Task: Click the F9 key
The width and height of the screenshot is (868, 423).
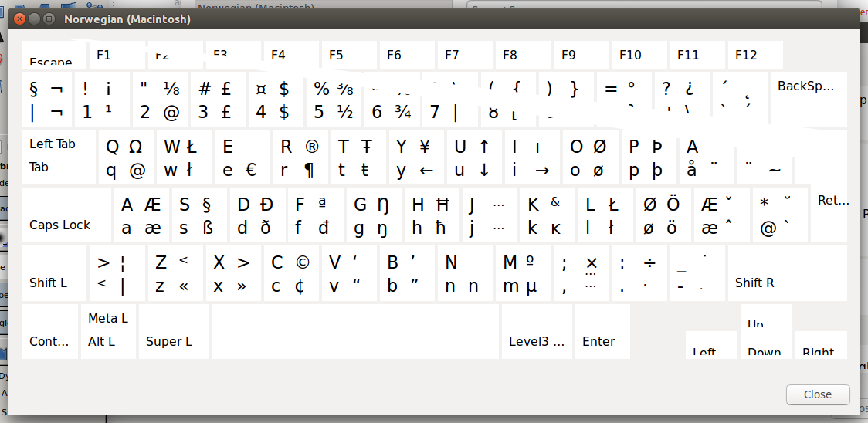Action: [581, 55]
